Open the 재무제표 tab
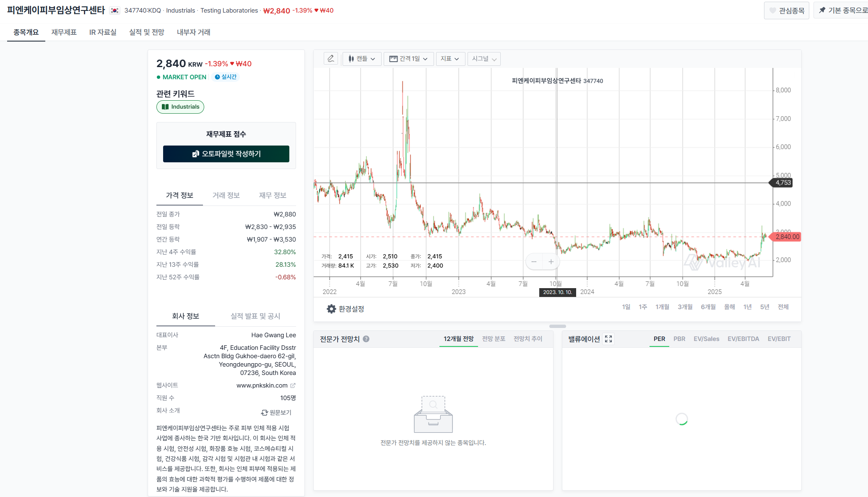This screenshot has height=497, width=868. coord(64,32)
